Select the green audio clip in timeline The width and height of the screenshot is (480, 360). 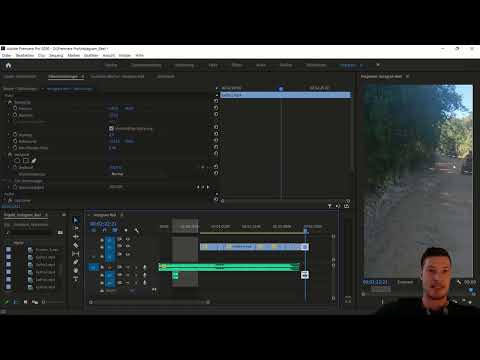(229, 267)
